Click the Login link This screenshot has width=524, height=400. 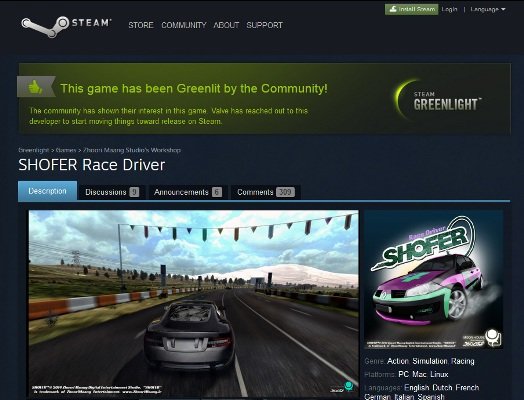pos(449,9)
